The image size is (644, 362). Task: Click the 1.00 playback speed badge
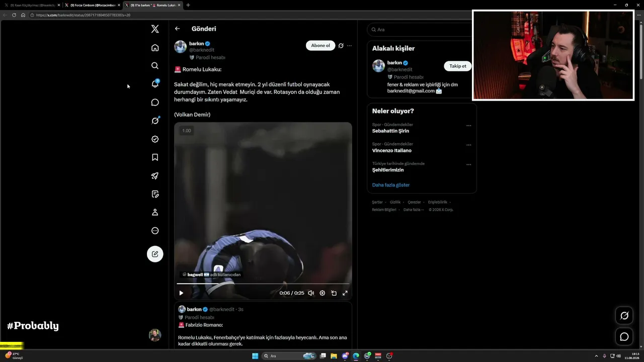[186, 131]
